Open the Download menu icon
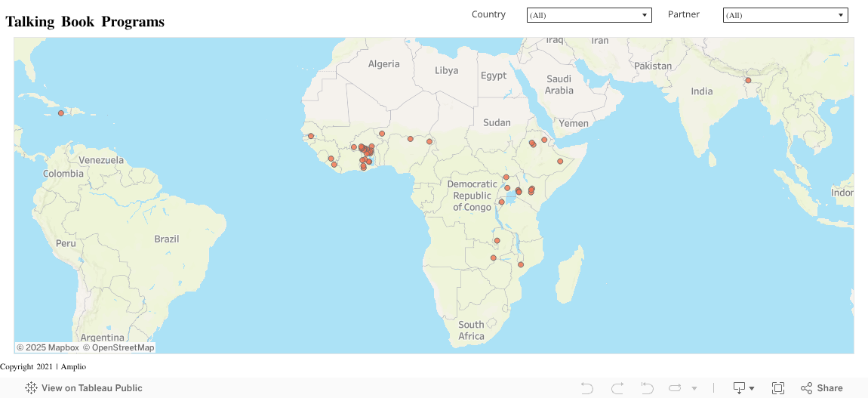The image size is (868, 398). 740,388
